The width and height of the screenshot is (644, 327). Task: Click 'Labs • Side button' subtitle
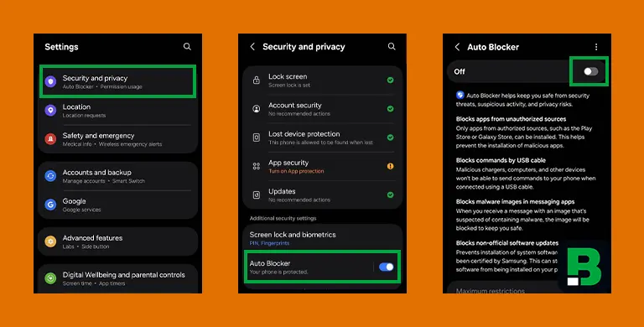[x=86, y=247]
